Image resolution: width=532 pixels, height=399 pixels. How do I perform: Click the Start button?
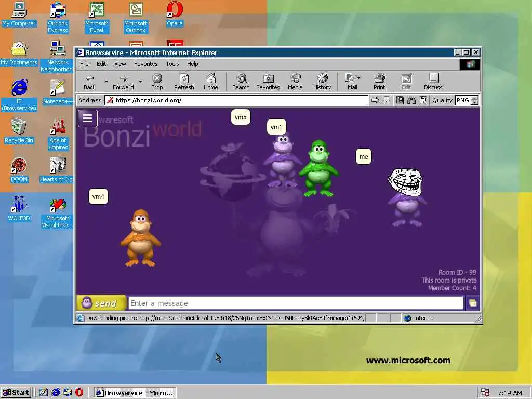click(16, 393)
